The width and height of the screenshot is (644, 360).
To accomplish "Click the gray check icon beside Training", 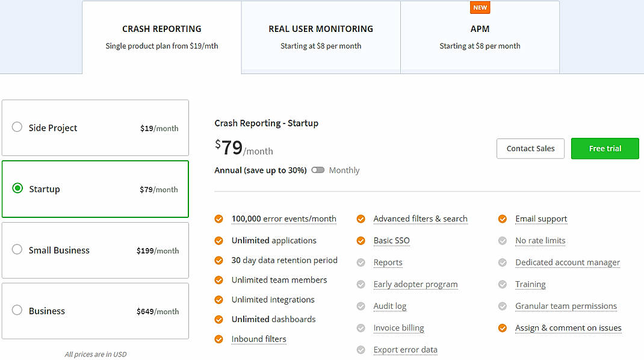I will tap(503, 284).
